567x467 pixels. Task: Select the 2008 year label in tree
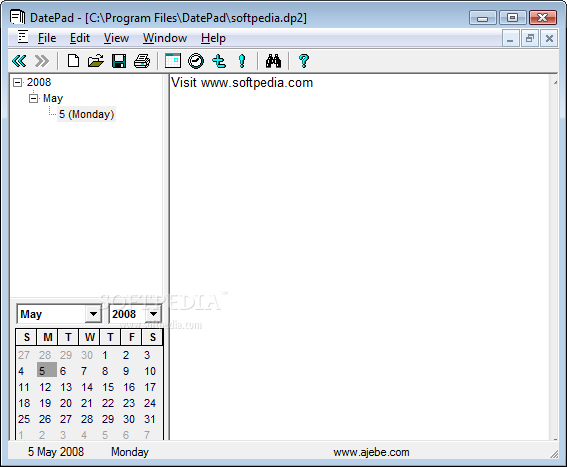(39, 82)
